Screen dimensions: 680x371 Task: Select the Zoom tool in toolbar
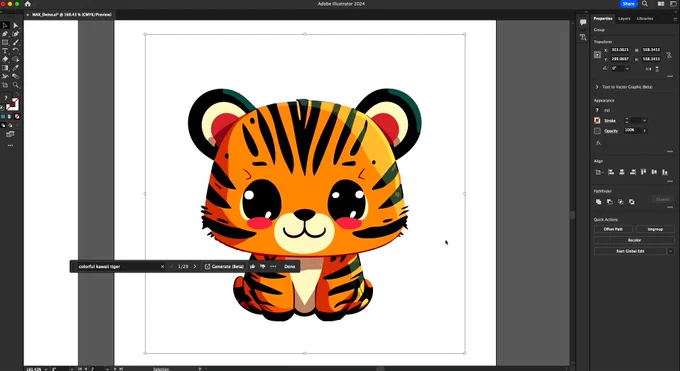click(x=16, y=85)
